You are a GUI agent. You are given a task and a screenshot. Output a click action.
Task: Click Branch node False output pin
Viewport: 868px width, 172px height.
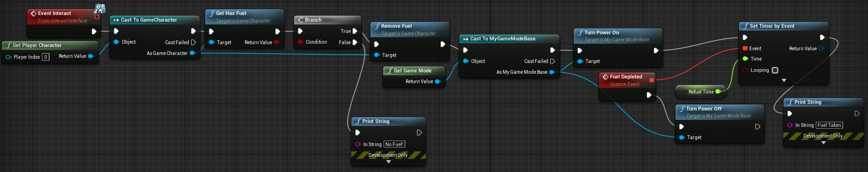pyautogui.click(x=355, y=42)
